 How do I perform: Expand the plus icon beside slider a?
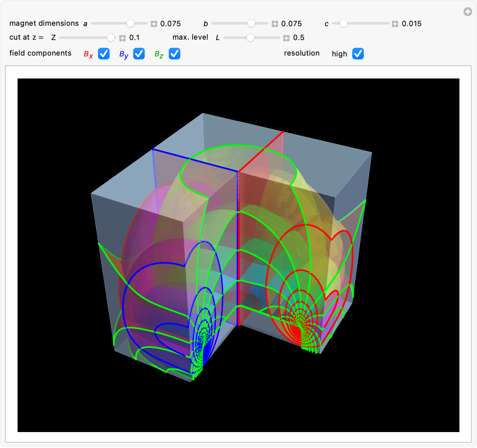pos(154,24)
